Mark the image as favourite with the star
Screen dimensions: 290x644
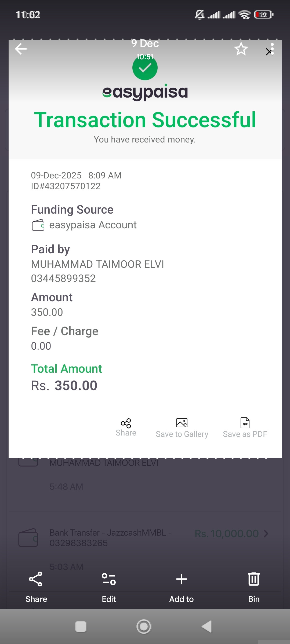coord(241,49)
